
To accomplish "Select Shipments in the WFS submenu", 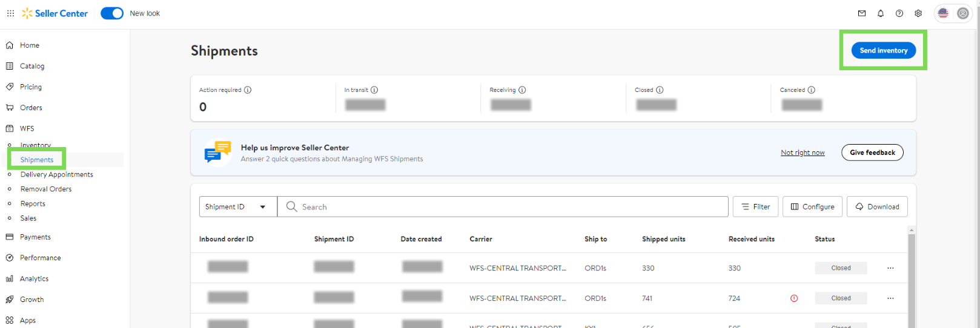I will pos(37,160).
